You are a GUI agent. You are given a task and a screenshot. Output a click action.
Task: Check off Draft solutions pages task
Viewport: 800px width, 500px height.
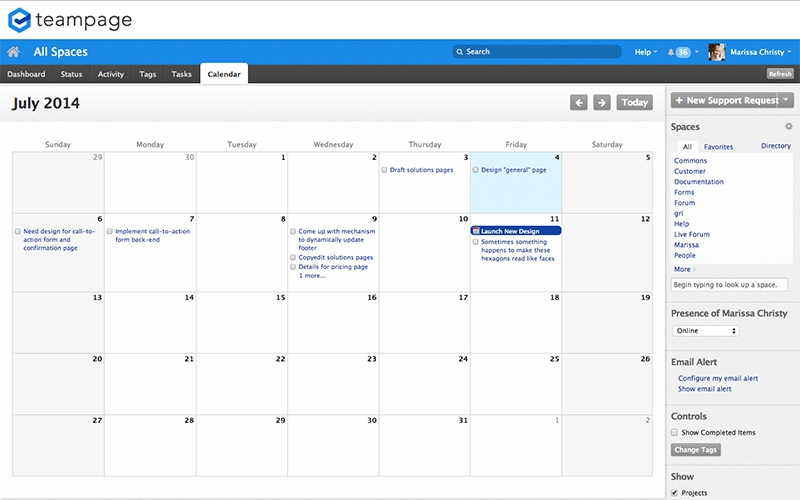[384, 170]
